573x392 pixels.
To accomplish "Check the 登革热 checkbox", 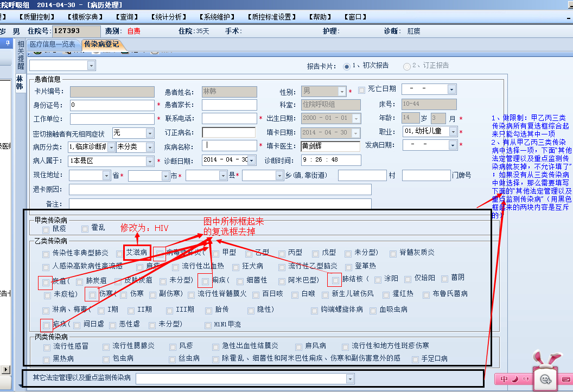I will pos(348,267).
